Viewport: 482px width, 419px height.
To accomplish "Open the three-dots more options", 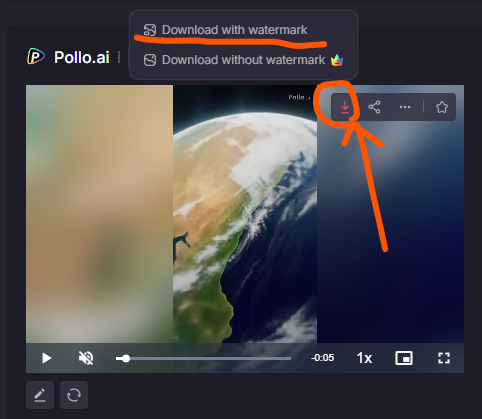I will [x=405, y=107].
